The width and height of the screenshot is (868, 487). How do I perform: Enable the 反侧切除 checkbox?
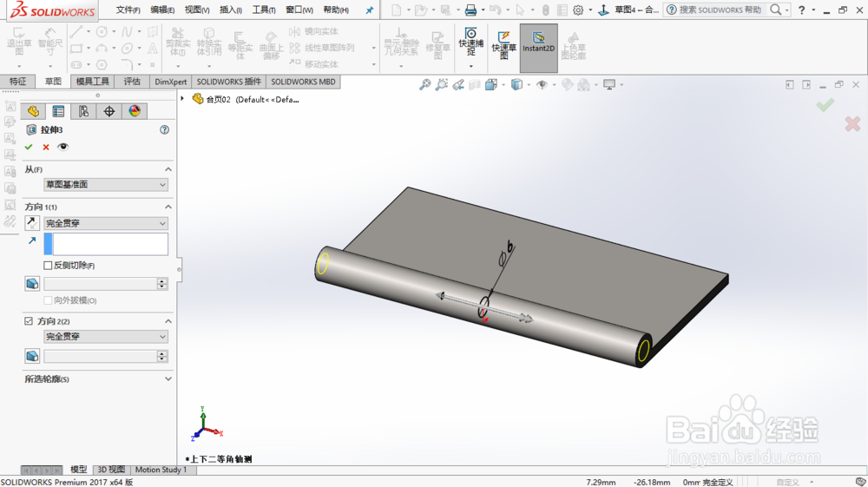[48, 266]
